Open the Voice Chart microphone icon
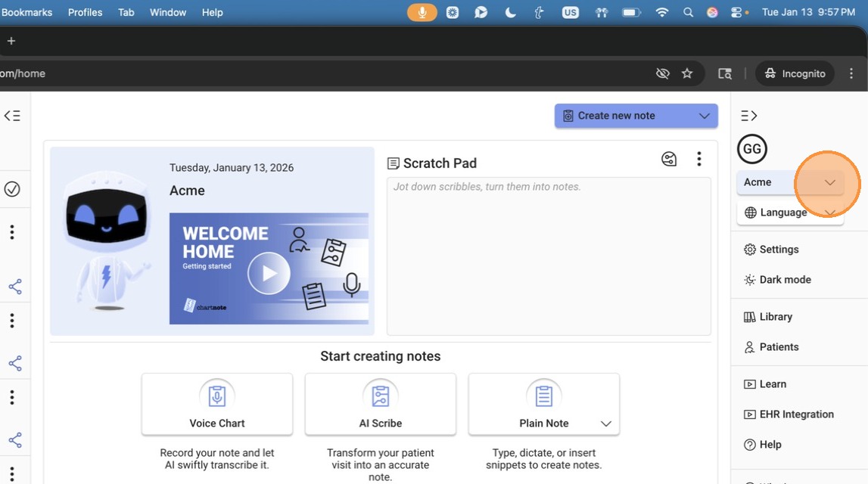This screenshot has width=868, height=484. tap(217, 396)
